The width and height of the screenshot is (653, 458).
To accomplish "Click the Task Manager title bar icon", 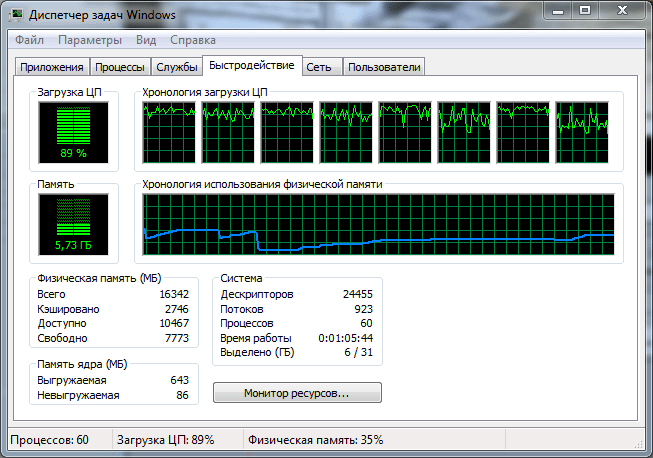I will click(x=17, y=15).
